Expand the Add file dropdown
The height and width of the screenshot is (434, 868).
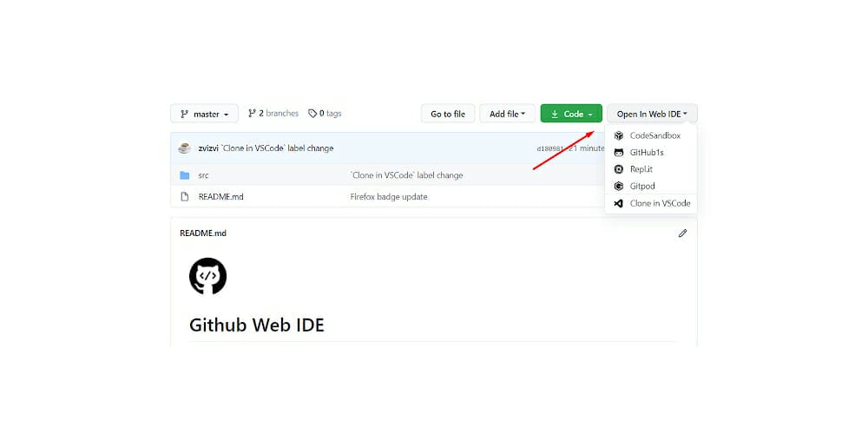pyautogui.click(x=507, y=114)
